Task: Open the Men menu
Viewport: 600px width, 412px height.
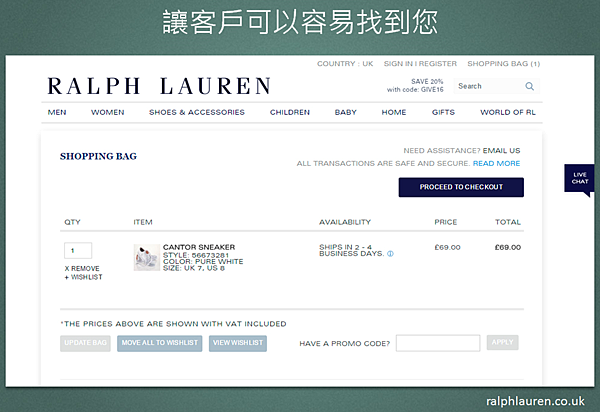Action: tap(57, 112)
